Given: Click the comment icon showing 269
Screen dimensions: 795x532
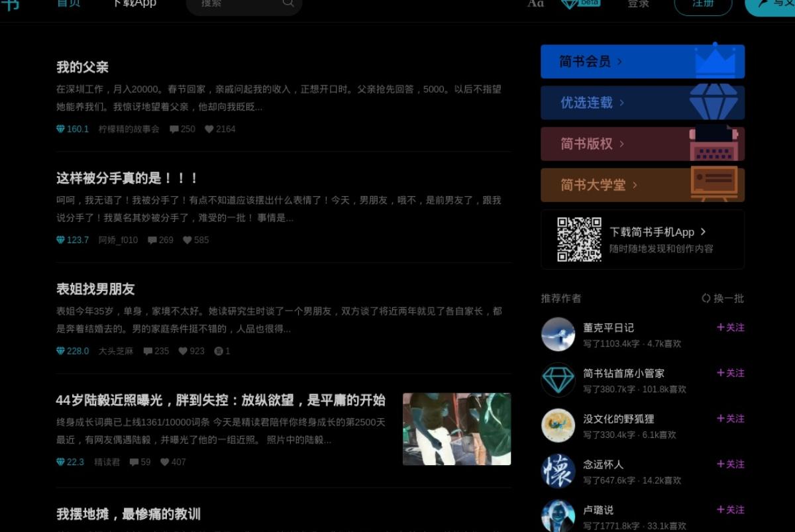Looking at the screenshot, I should [152, 240].
